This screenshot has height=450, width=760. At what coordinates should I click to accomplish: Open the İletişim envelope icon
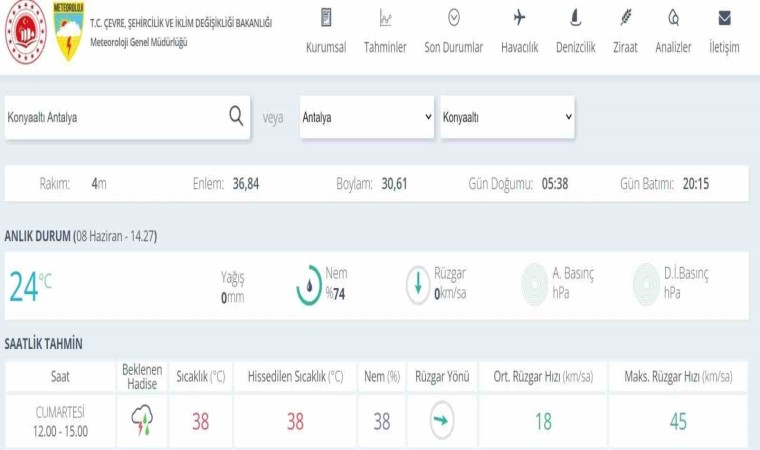click(x=724, y=18)
